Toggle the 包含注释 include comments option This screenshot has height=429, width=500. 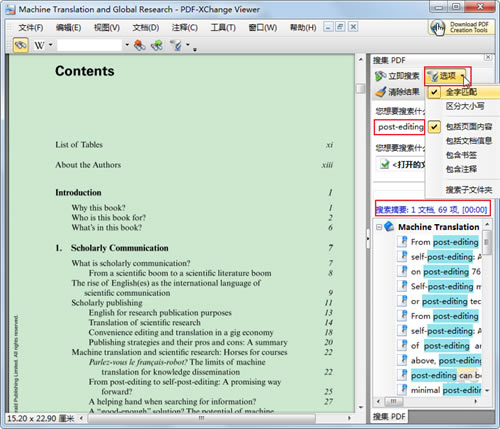tap(464, 169)
